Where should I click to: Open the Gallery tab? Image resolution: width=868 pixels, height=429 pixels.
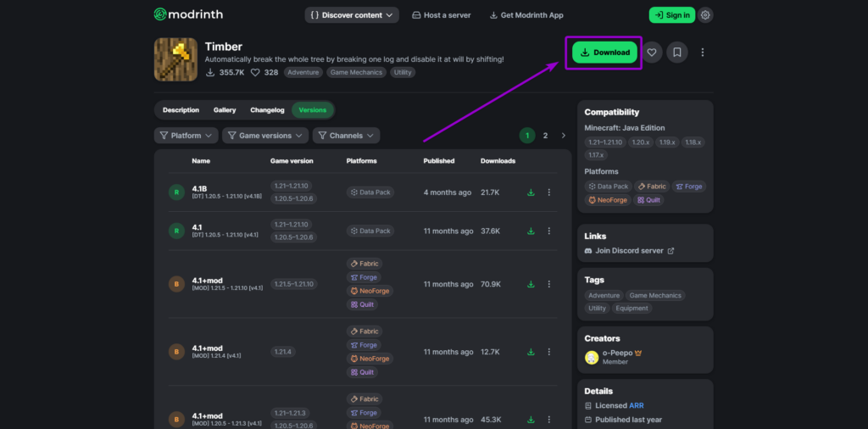225,110
